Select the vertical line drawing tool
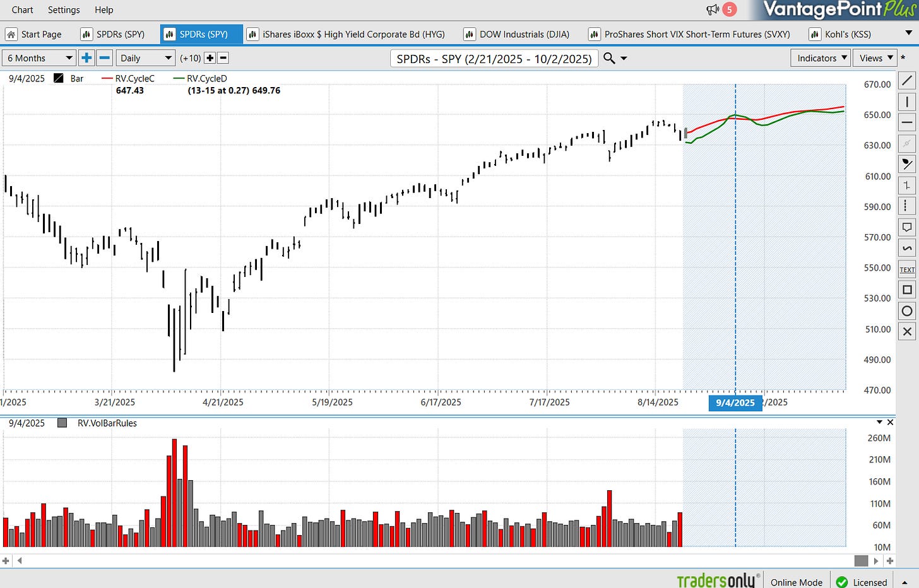 tap(907, 102)
